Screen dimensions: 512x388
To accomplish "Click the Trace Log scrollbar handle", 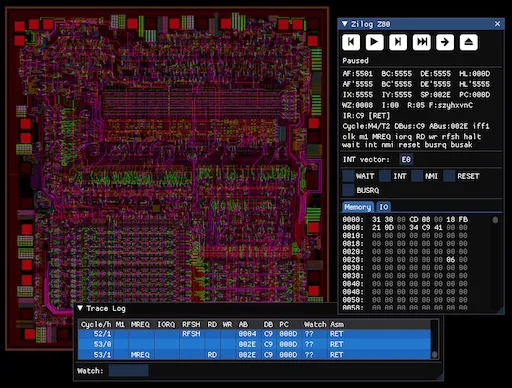I will (x=434, y=355).
